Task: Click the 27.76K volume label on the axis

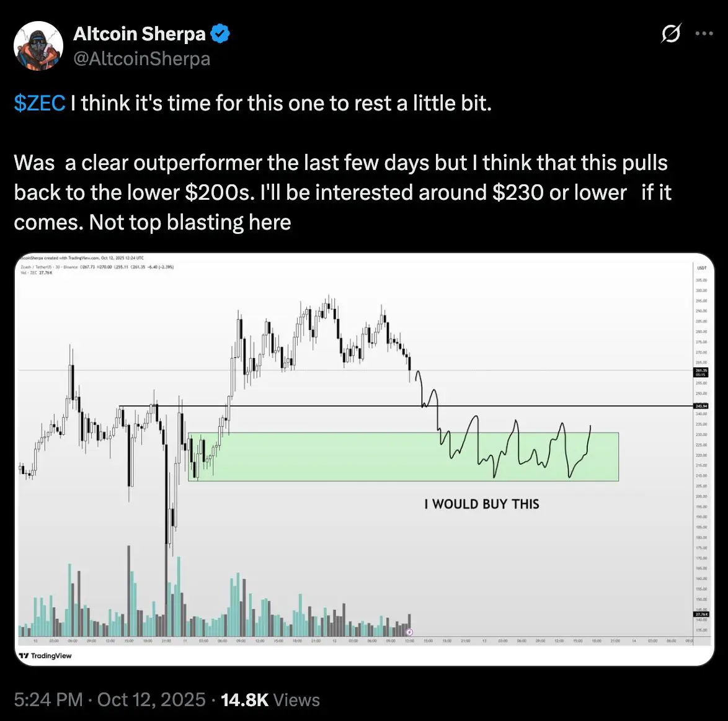Action: pos(700,614)
